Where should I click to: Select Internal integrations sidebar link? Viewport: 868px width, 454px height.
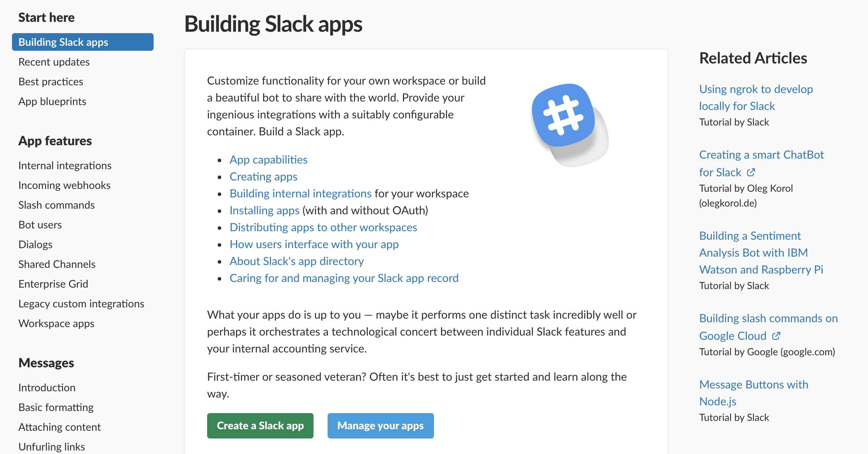64,166
